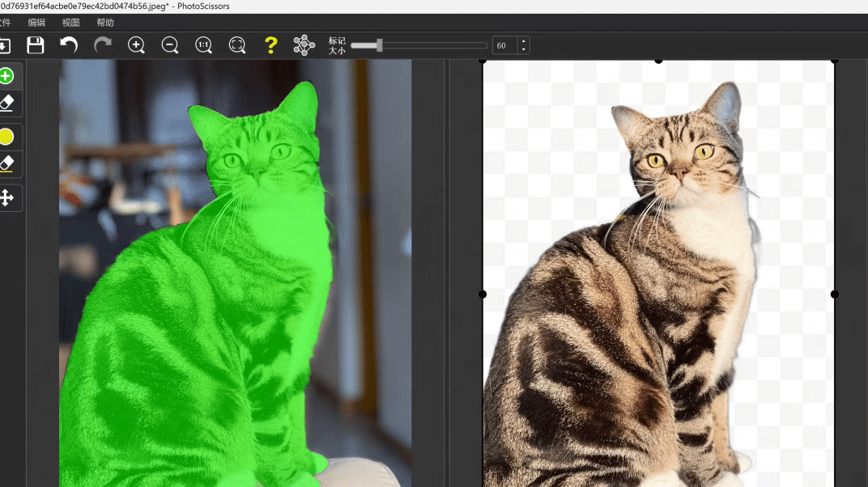
Task: Select the eraser below the green marker
Action: point(6,104)
